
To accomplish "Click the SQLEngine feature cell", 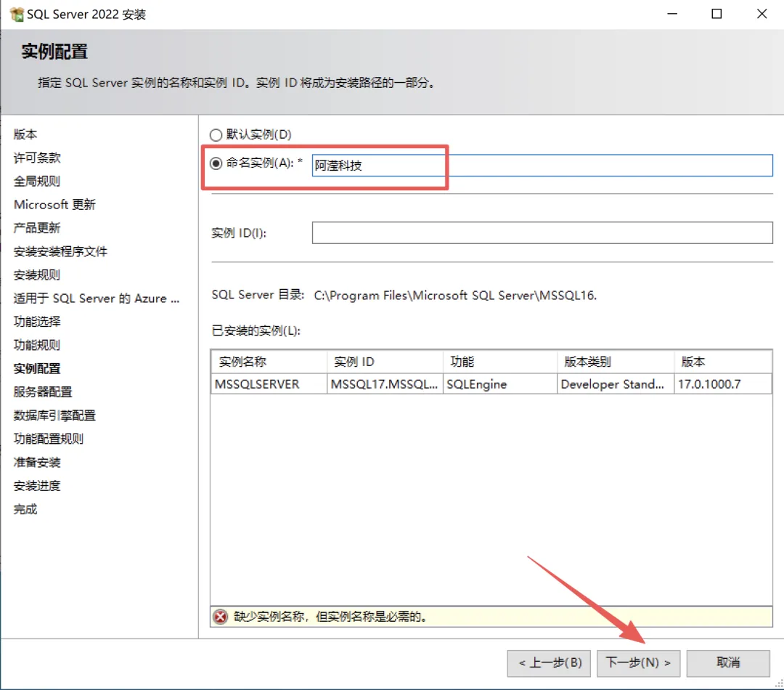I will click(x=500, y=384).
